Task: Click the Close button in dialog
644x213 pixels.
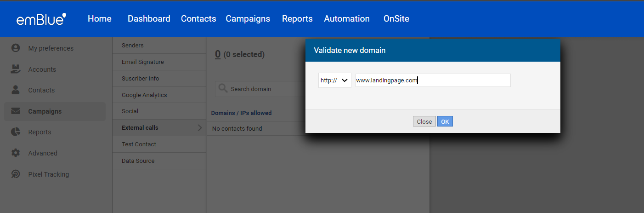Action: click(x=424, y=121)
